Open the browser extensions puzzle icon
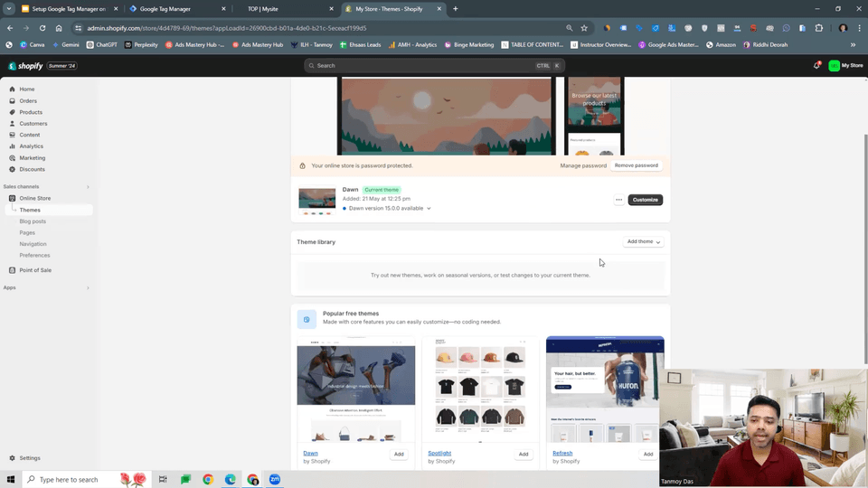 tap(819, 28)
